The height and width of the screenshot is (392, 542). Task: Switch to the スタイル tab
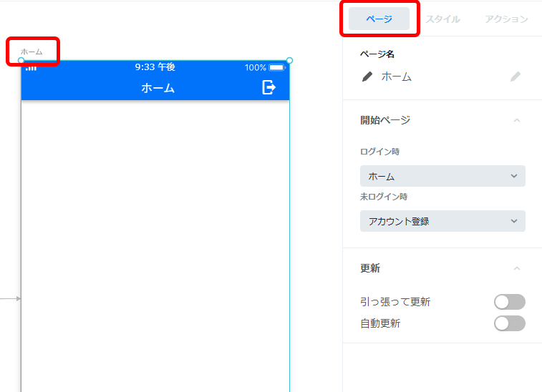[442, 19]
